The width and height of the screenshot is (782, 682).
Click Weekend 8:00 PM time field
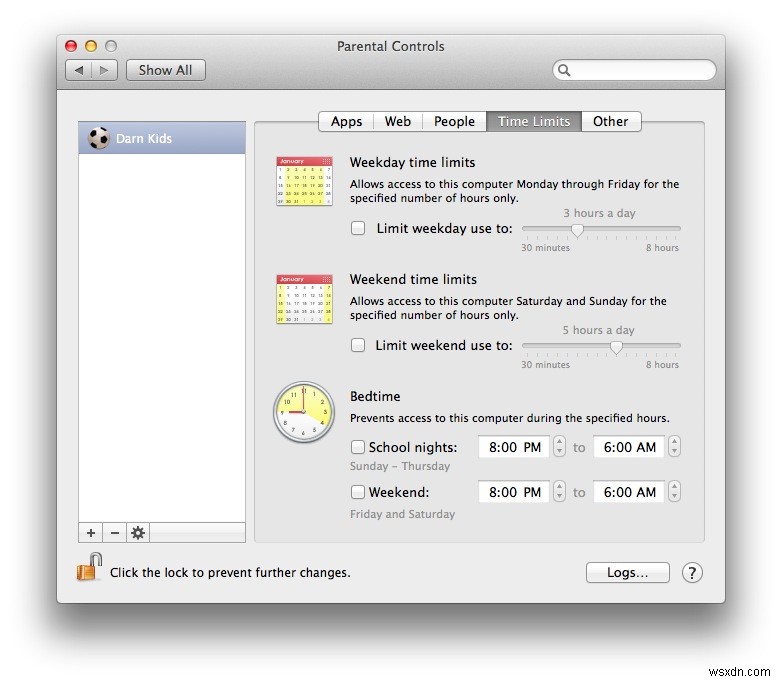click(514, 492)
